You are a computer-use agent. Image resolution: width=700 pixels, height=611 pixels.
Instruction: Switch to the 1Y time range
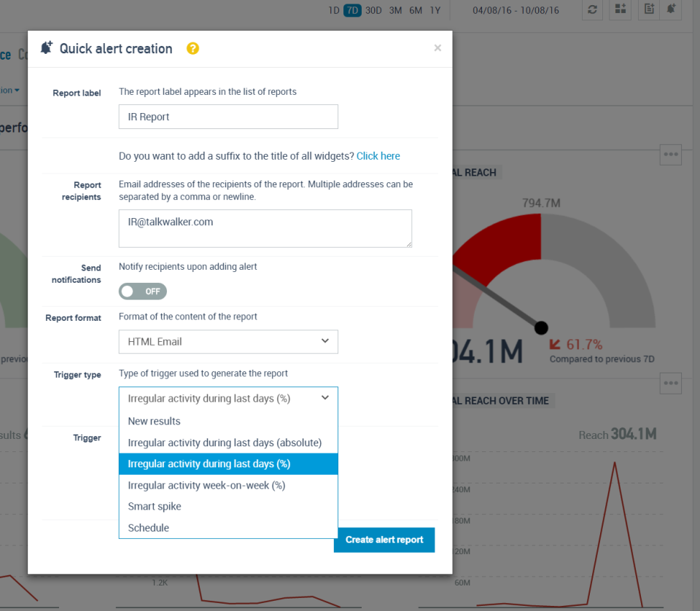click(437, 10)
